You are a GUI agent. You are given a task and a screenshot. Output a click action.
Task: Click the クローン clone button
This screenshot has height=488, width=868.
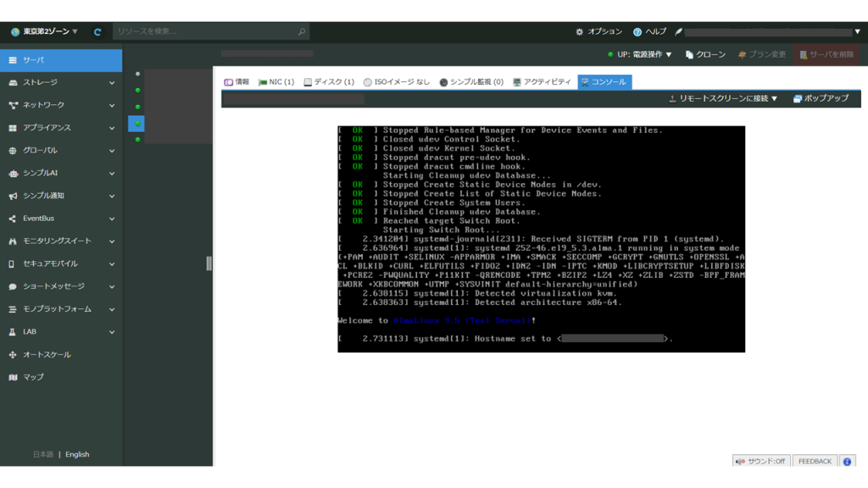705,54
